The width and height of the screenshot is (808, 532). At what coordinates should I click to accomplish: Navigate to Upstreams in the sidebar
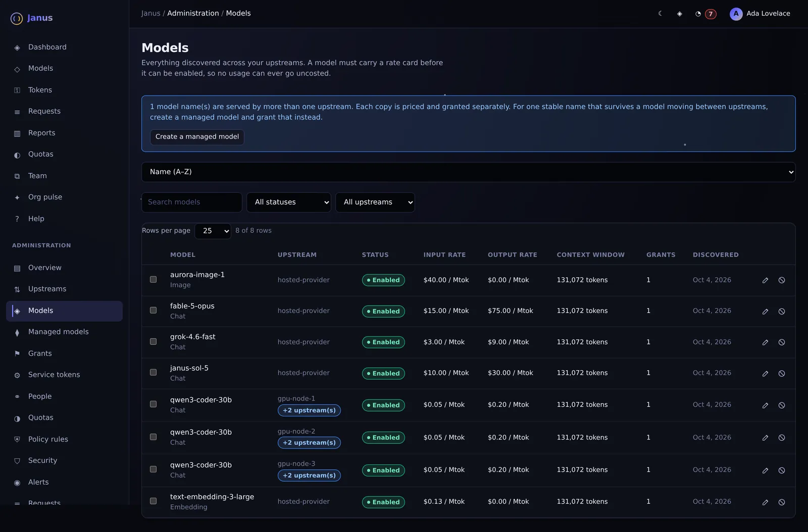tap(64, 289)
